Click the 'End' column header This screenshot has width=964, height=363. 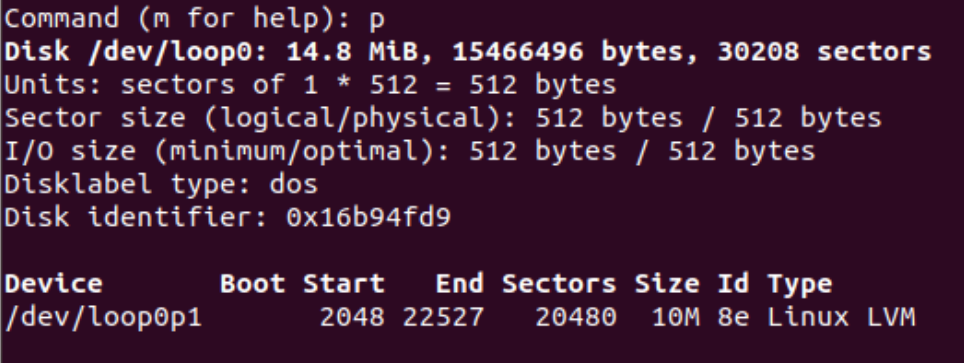click(459, 284)
